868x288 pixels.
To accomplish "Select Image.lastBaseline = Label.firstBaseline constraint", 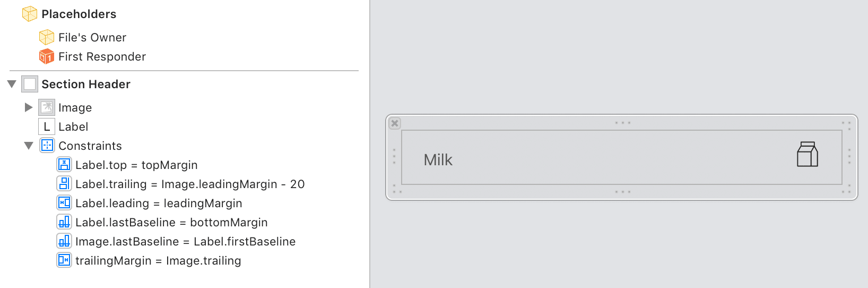I will [185, 241].
